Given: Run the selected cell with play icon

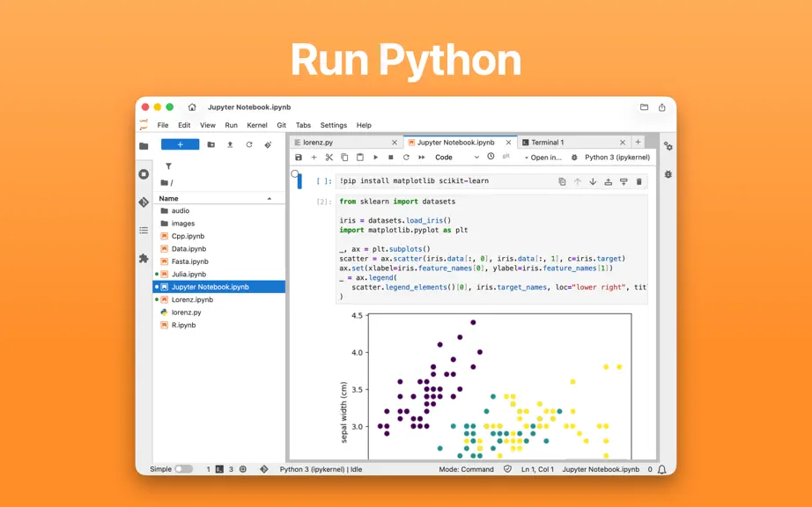Looking at the screenshot, I should click(x=375, y=158).
